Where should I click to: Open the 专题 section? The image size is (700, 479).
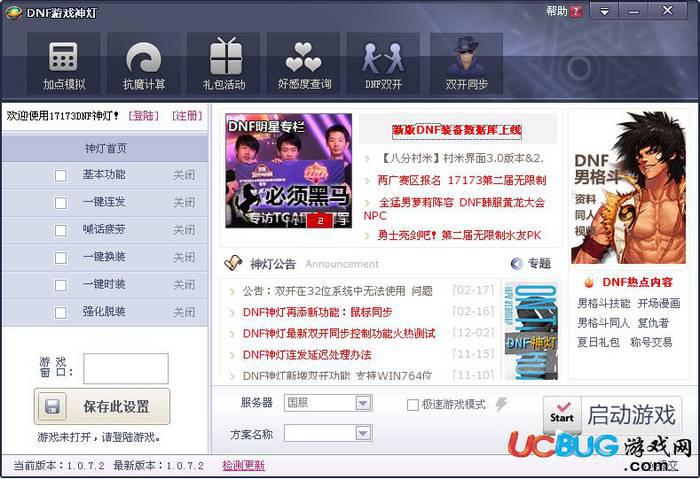tap(539, 263)
